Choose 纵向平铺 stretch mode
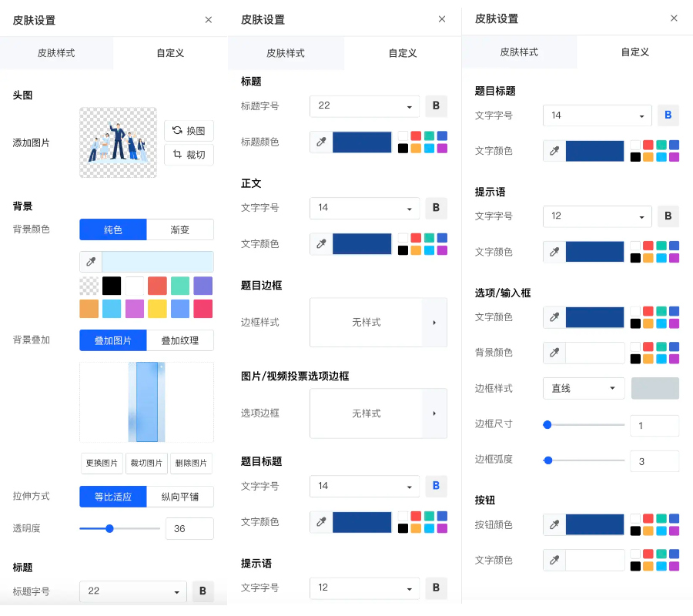Screen dimensions: 693x616 coord(180,497)
